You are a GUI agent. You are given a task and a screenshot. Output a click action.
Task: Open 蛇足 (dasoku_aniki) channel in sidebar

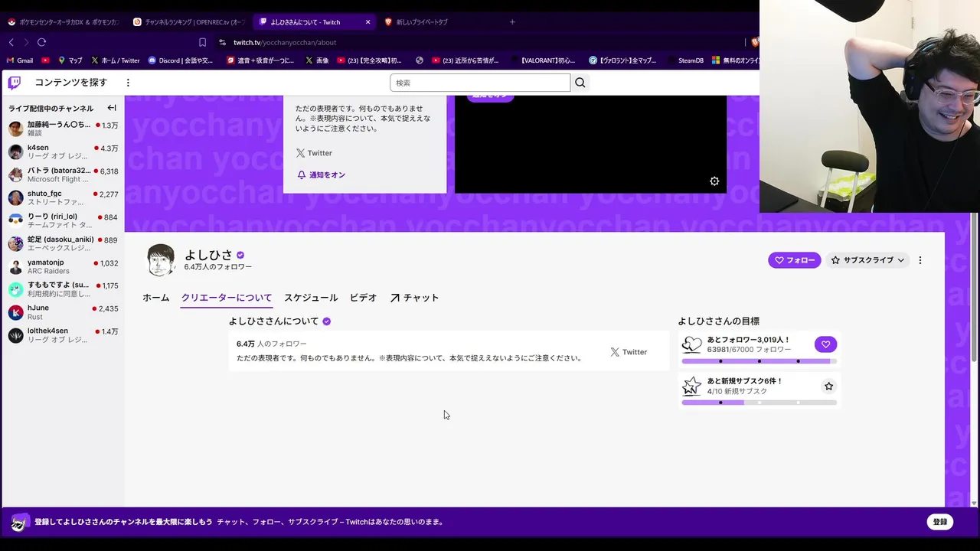63,243
